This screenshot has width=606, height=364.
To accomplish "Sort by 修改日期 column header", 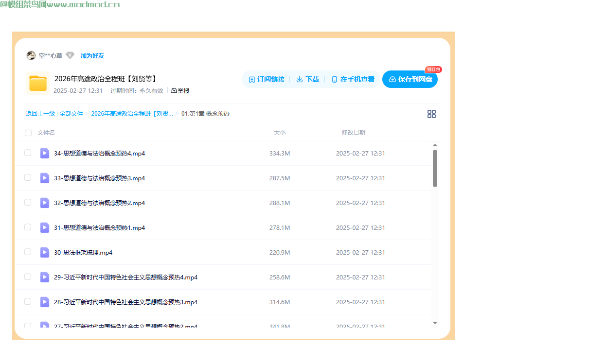I will [x=354, y=133].
